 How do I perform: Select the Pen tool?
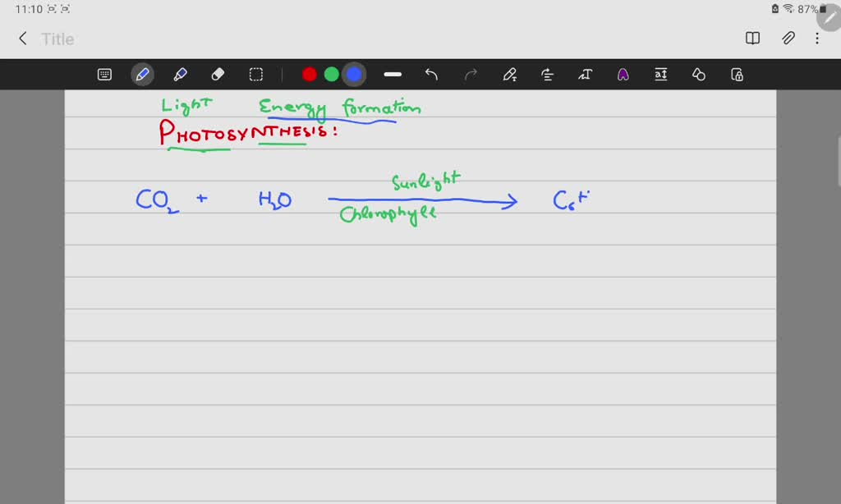[141, 74]
